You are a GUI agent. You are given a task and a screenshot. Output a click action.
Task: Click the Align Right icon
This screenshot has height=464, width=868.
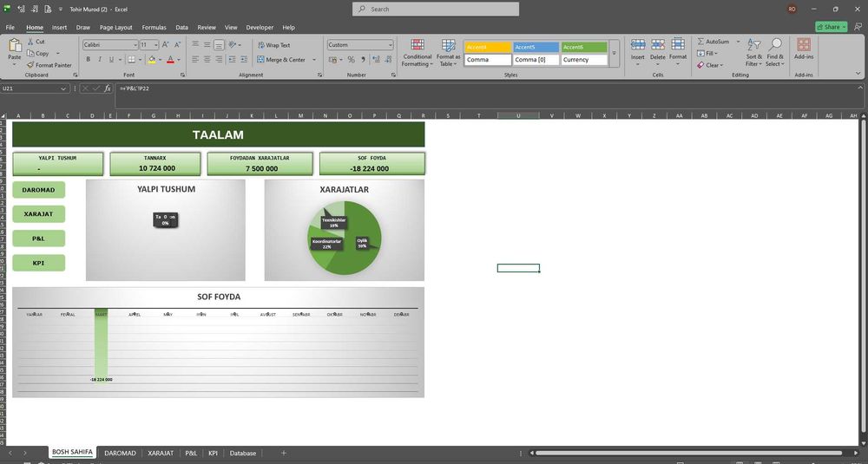coord(219,59)
